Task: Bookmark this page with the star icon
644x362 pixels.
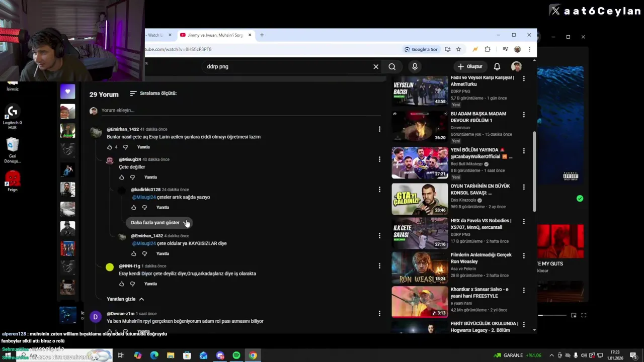Action: pos(458,49)
